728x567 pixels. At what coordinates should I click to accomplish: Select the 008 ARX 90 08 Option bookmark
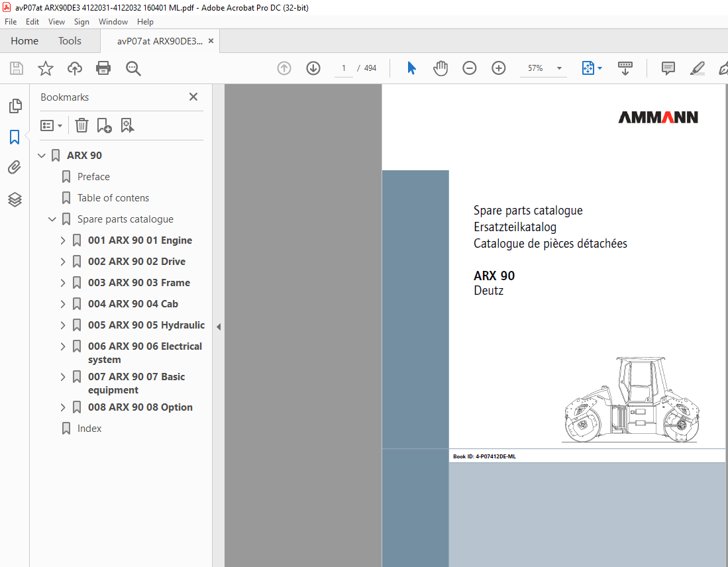[x=140, y=408]
